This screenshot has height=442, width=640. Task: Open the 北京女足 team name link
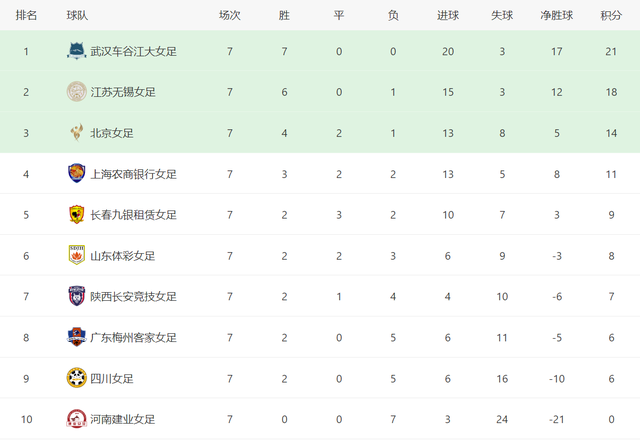click(112, 133)
